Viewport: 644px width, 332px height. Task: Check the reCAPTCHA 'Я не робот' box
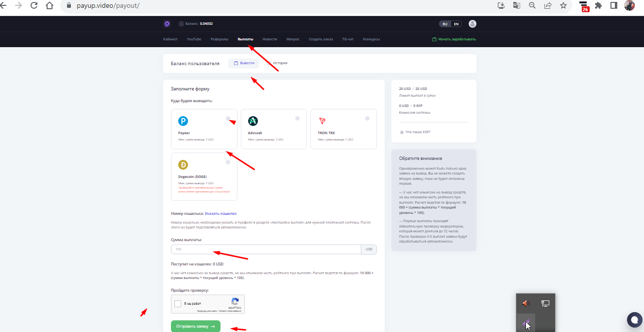[178, 304]
